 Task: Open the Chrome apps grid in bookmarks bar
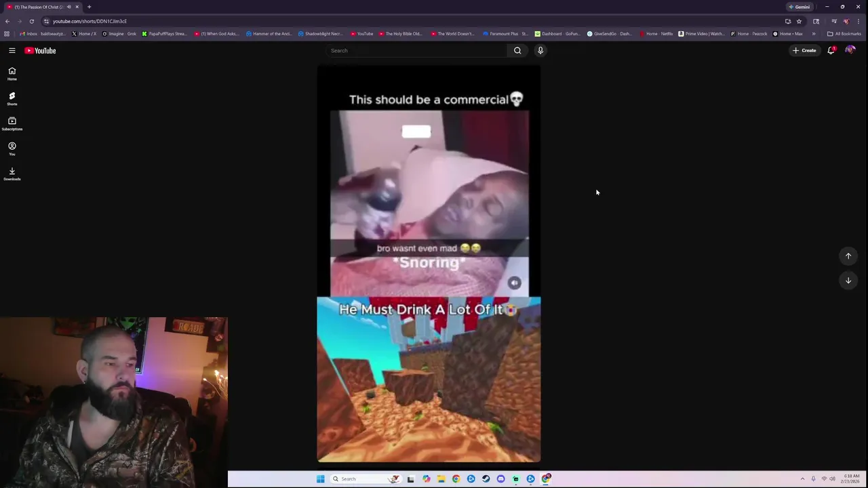7,34
